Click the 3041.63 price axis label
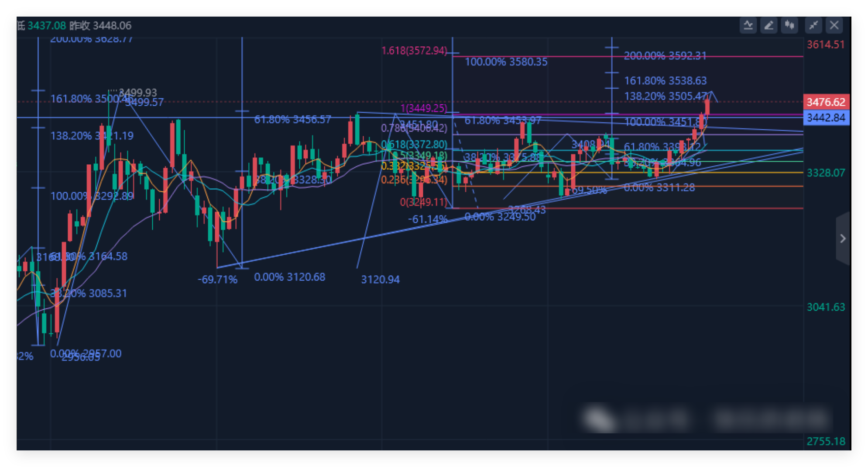 click(826, 307)
